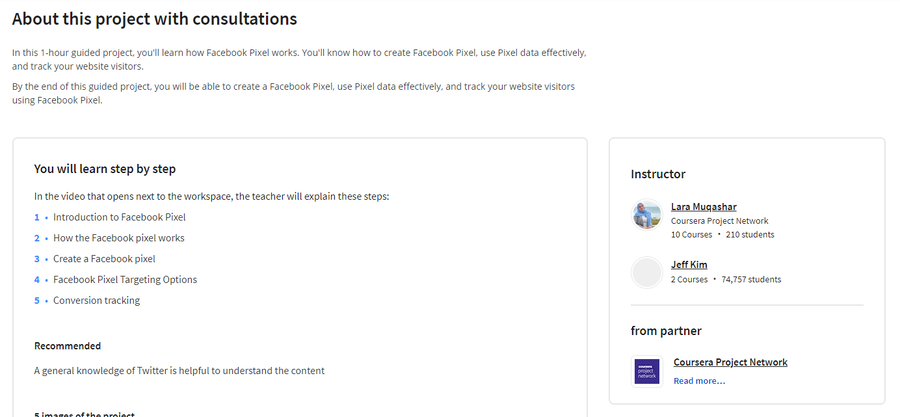The width and height of the screenshot is (900, 417).
Task: Click Jeff Kim's blank avatar placeholder
Action: point(647,272)
